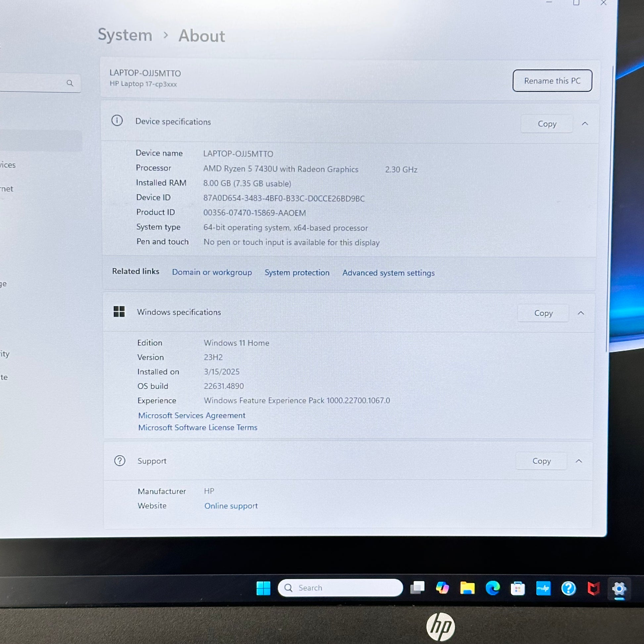The image size is (644, 644).
Task: Open McAfee from the taskbar
Action: (594, 589)
